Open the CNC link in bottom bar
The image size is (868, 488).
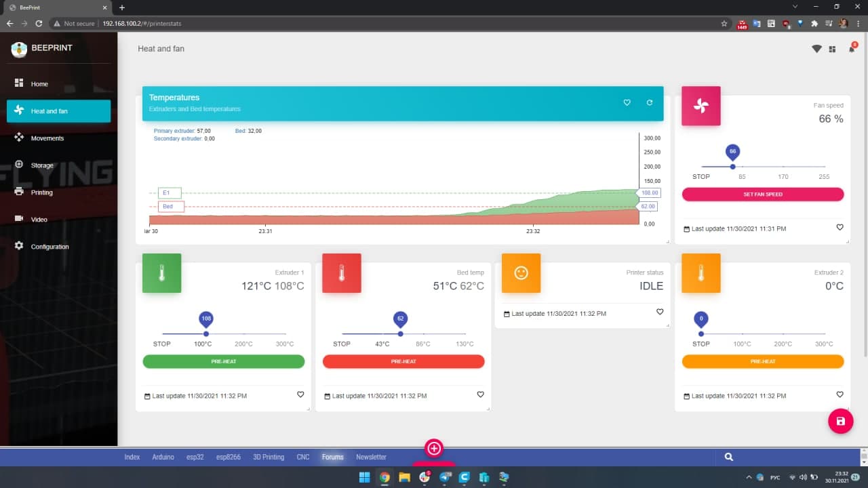(x=303, y=457)
